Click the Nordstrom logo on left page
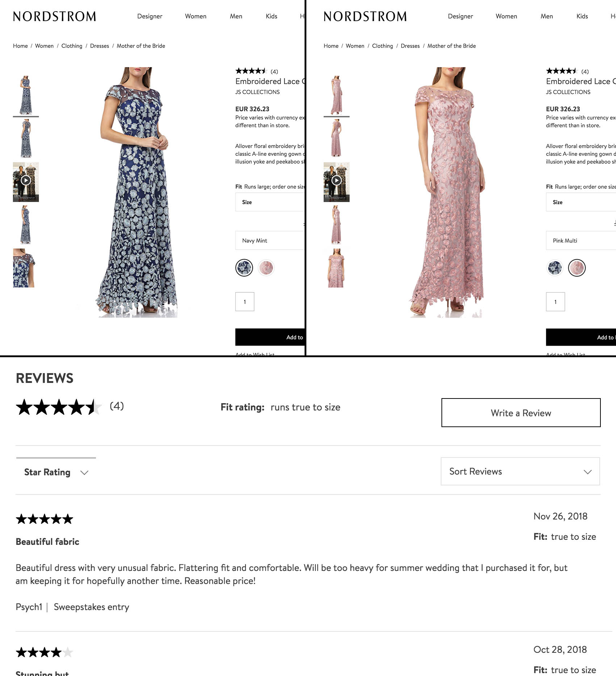This screenshot has height=676, width=616. 54,16
